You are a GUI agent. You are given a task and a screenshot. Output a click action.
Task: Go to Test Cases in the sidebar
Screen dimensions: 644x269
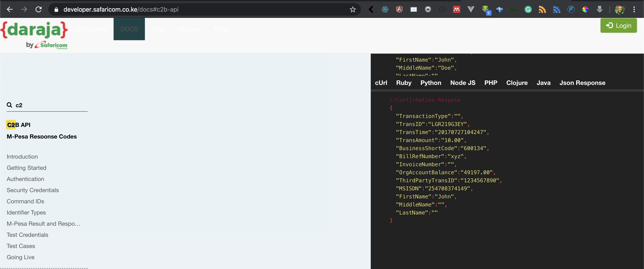21,246
